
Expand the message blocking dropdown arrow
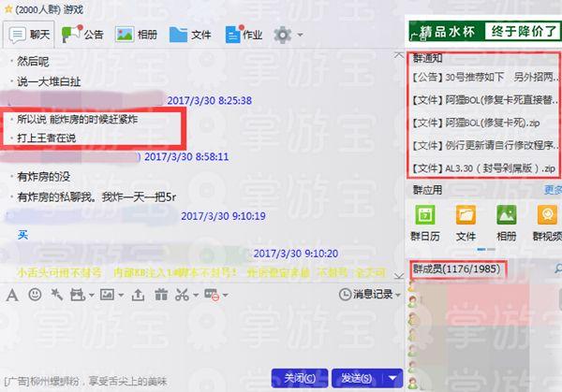click(x=226, y=296)
